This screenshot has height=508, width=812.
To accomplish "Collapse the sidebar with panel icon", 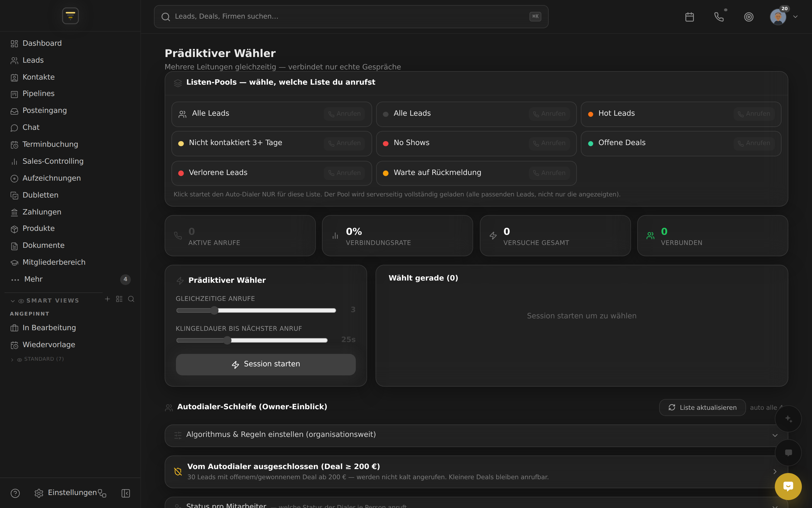I will click(126, 493).
